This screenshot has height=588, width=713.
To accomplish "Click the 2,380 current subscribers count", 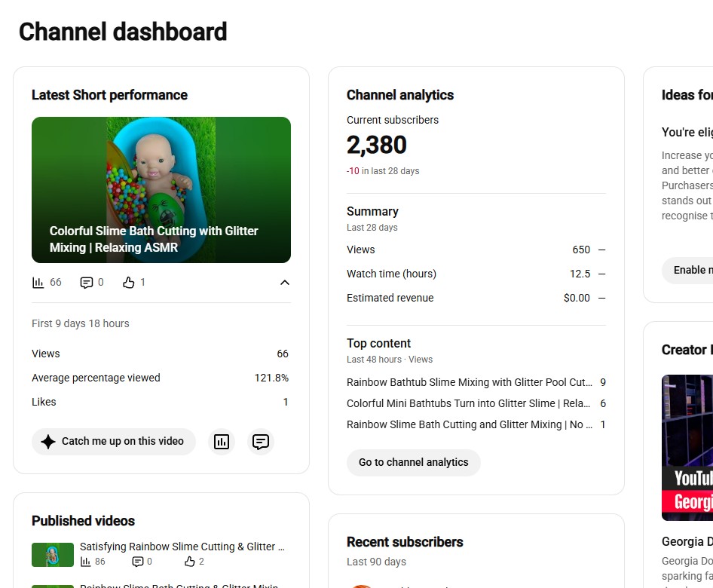I will [377, 145].
